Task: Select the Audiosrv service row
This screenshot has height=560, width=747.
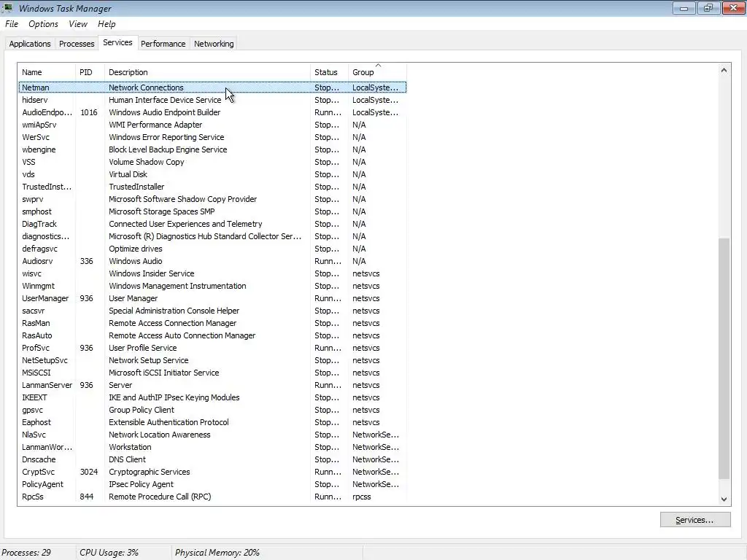Action: pos(212,261)
